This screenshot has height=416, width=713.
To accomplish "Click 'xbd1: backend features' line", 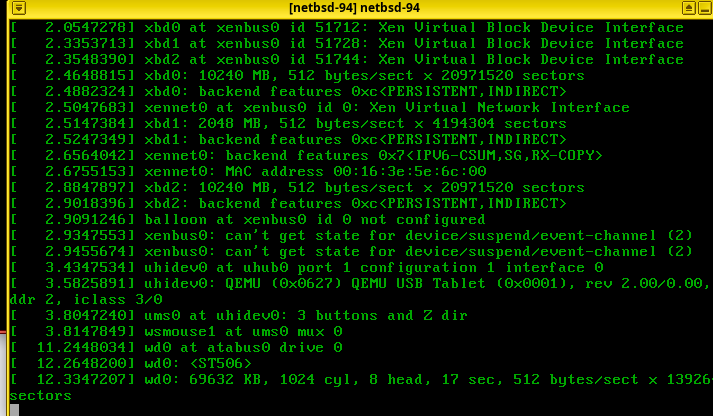I will (x=288, y=140).
